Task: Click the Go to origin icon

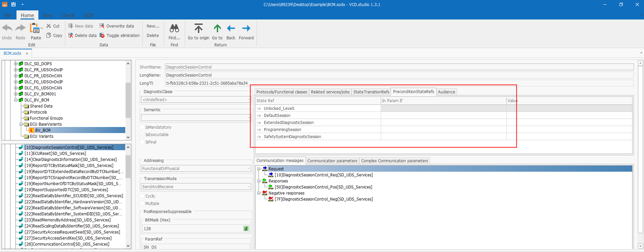Action: (199, 28)
